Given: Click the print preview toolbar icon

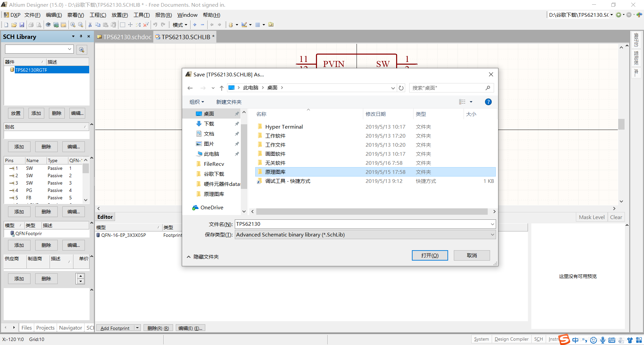Looking at the screenshot, I should 39,25.
